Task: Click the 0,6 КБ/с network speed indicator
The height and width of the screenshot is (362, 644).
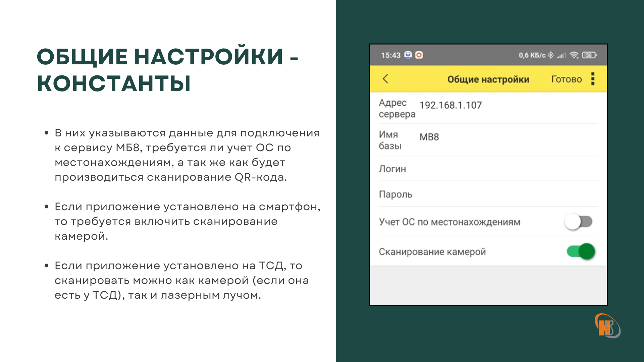Action: [532, 55]
